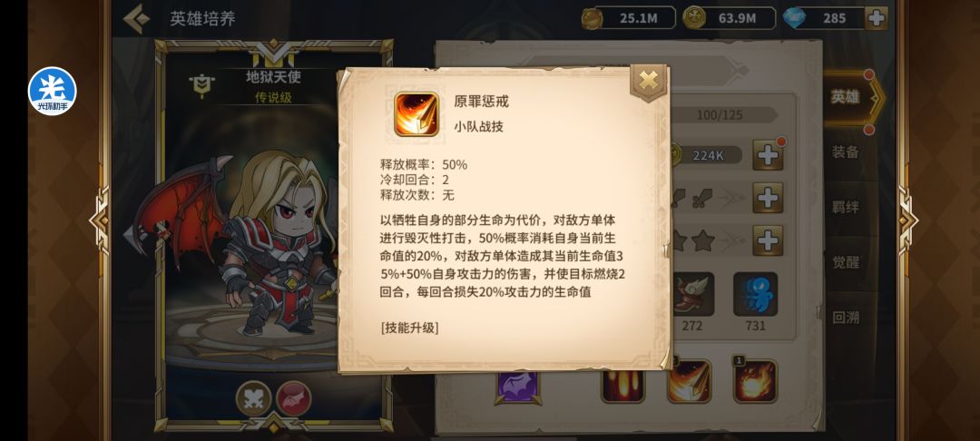Image resolution: width=980 pixels, height=441 pixels.
Task: Select the fireball skill icon at bottom right
Action: [x=755, y=381]
